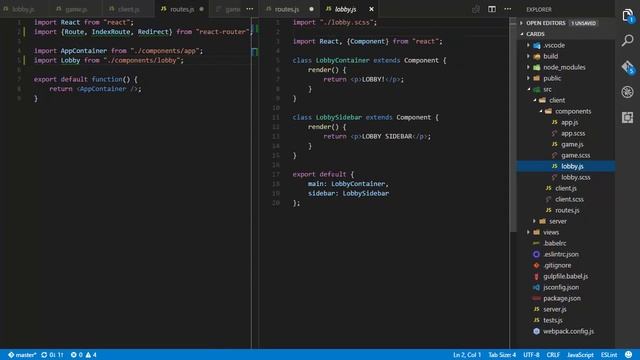Open the Debug view in the activity bar

coord(628,92)
